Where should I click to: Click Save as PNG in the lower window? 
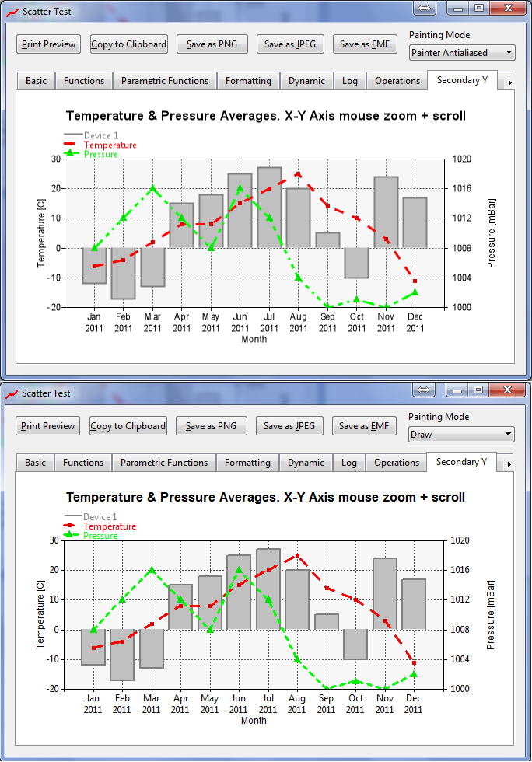[212, 426]
